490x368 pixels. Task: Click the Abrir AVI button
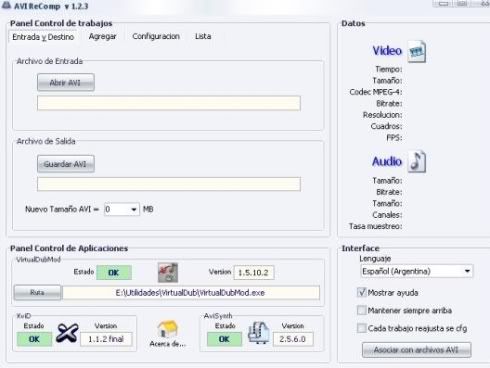point(66,82)
